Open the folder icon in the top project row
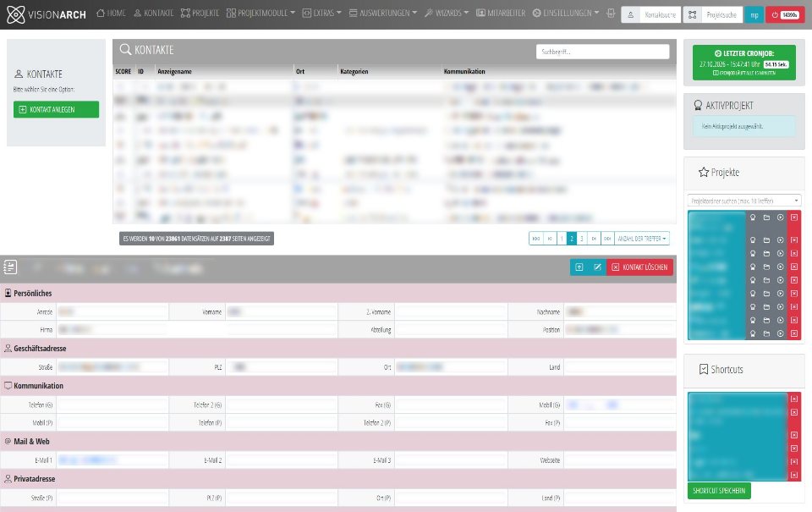 [766, 217]
